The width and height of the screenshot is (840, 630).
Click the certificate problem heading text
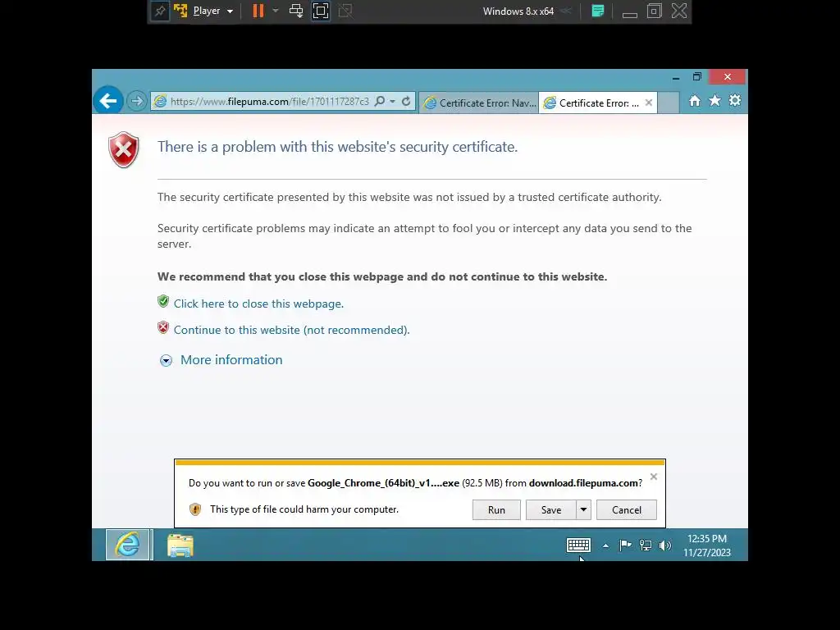pos(337,147)
